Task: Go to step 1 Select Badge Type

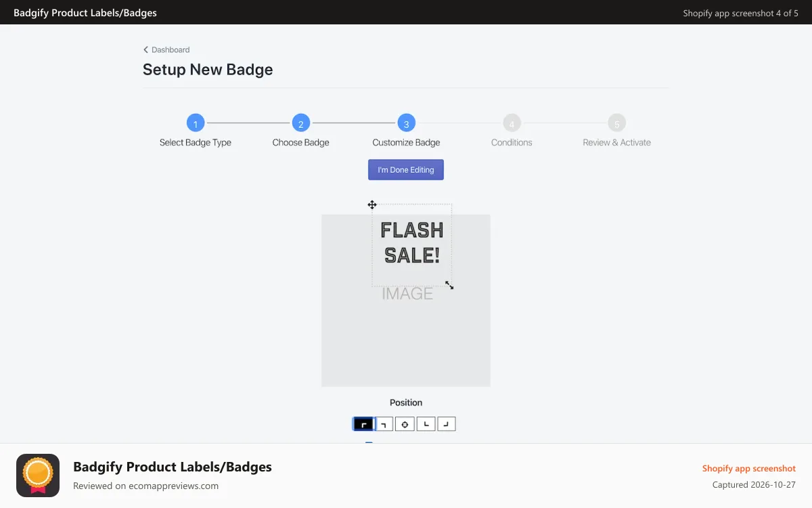Action: 196,123
